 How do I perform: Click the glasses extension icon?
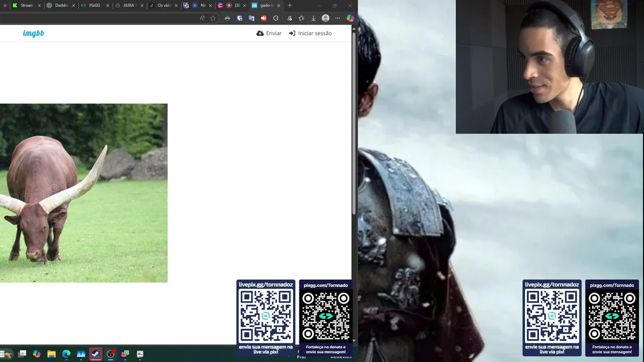[x=227, y=18]
